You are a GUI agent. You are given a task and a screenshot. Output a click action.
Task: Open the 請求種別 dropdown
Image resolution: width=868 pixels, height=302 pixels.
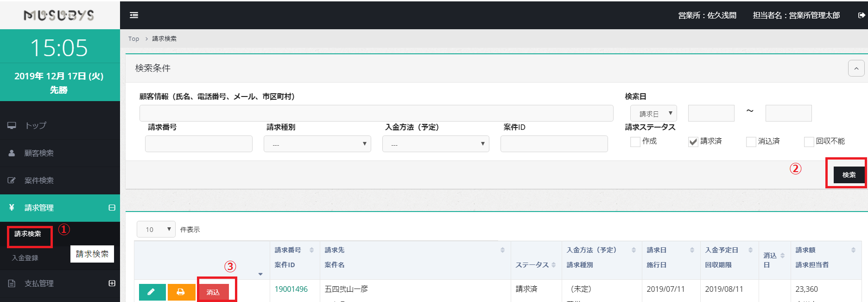pos(317,144)
